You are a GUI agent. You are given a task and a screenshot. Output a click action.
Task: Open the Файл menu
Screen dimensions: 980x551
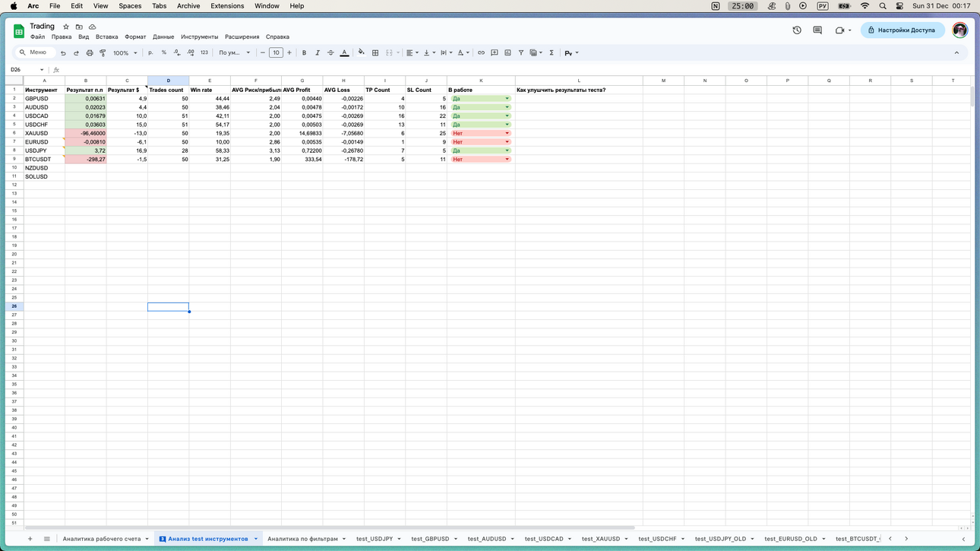pos(37,36)
